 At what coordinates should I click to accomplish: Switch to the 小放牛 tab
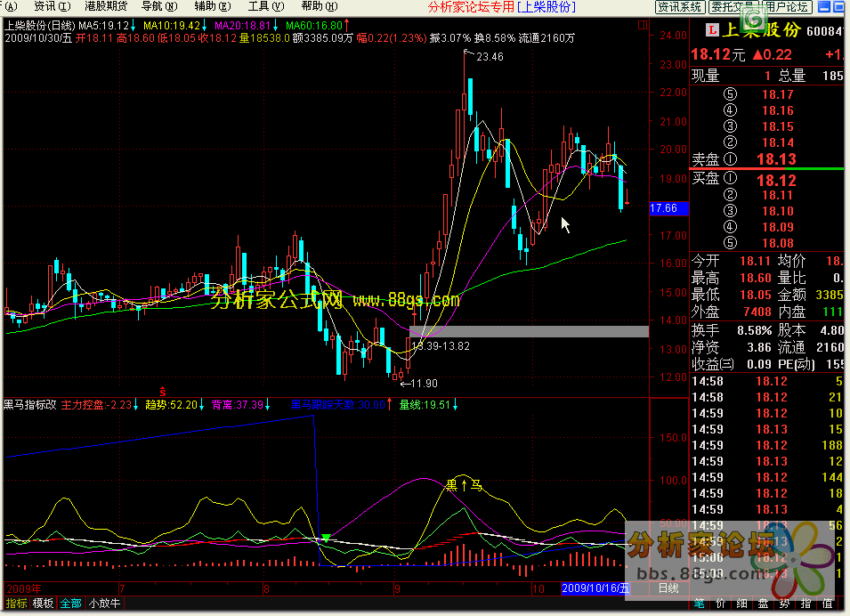tap(104, 603)
